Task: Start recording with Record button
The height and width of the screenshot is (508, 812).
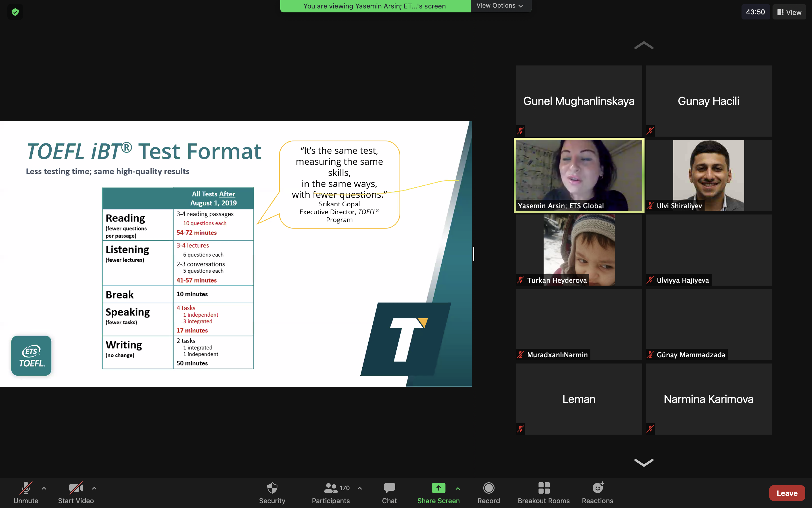Action: tap(489, 492)
